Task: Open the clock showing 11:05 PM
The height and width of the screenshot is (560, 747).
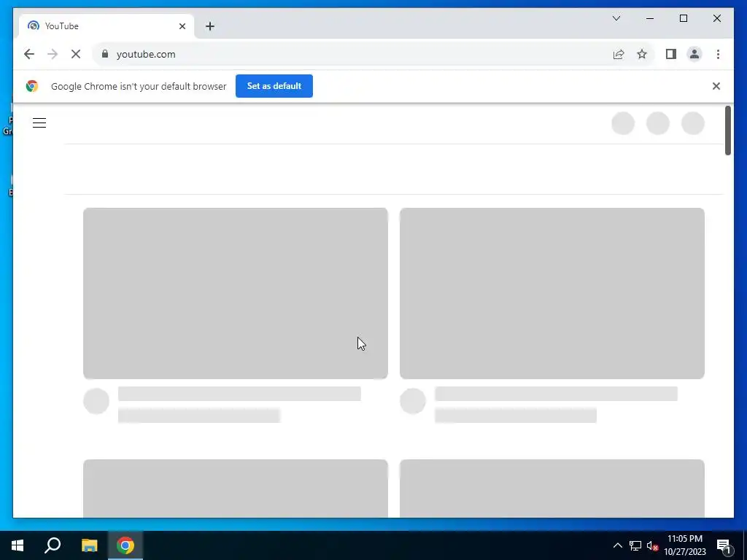Action: pyautogui.click(x=684, y=545)
